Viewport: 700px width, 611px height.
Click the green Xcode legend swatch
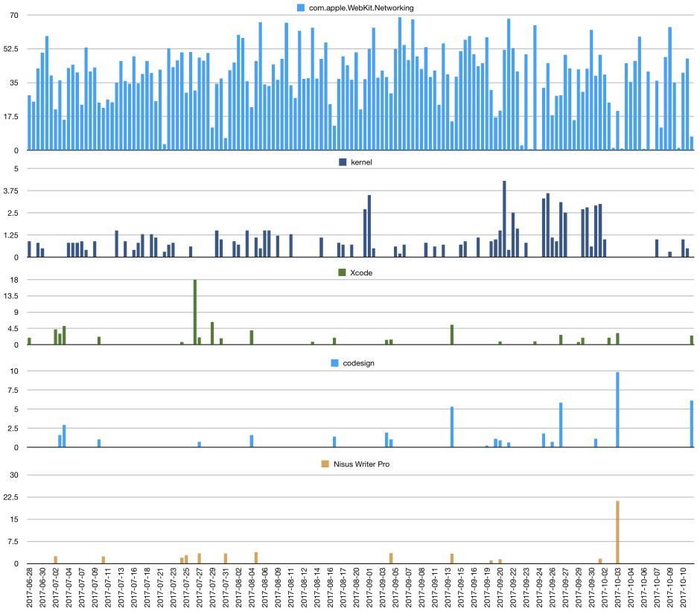343,272
